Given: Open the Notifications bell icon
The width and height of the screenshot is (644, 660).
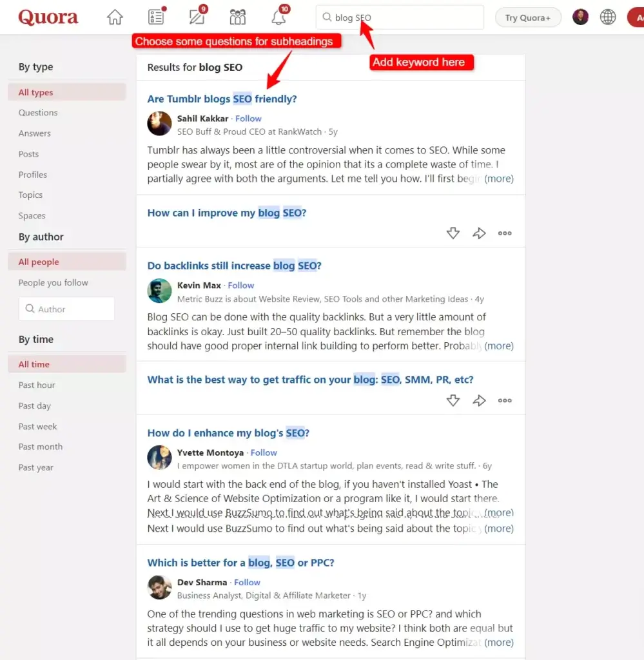Looking at the screenshot, I should (279, 16).
